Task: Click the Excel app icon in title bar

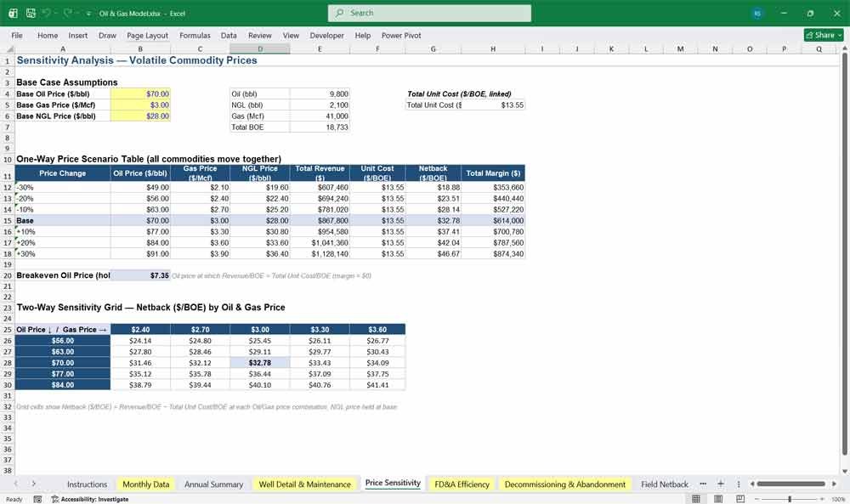Action: 13,13
